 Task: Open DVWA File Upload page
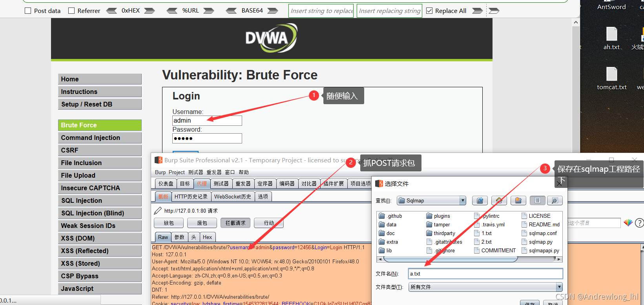(x=100, y=175)
